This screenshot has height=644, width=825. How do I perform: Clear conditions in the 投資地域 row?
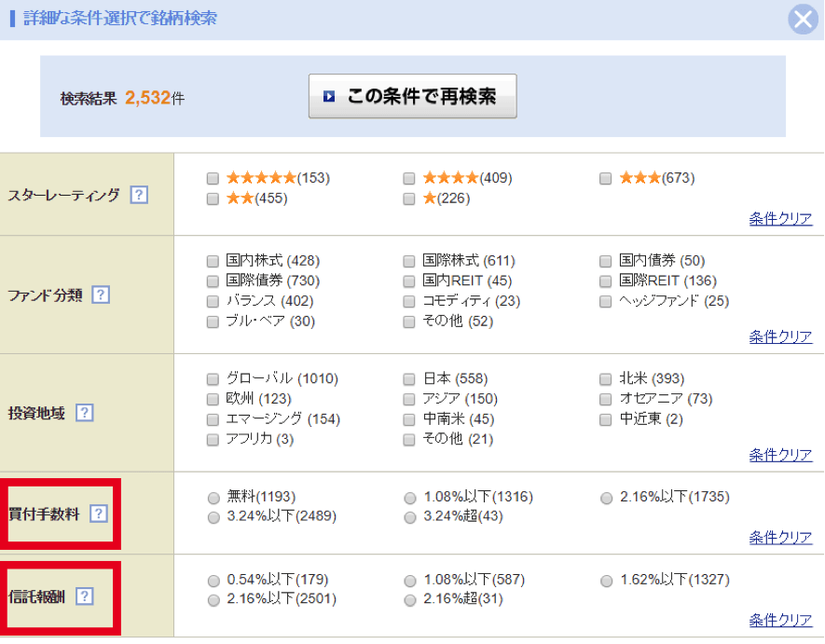pos(780,455)
